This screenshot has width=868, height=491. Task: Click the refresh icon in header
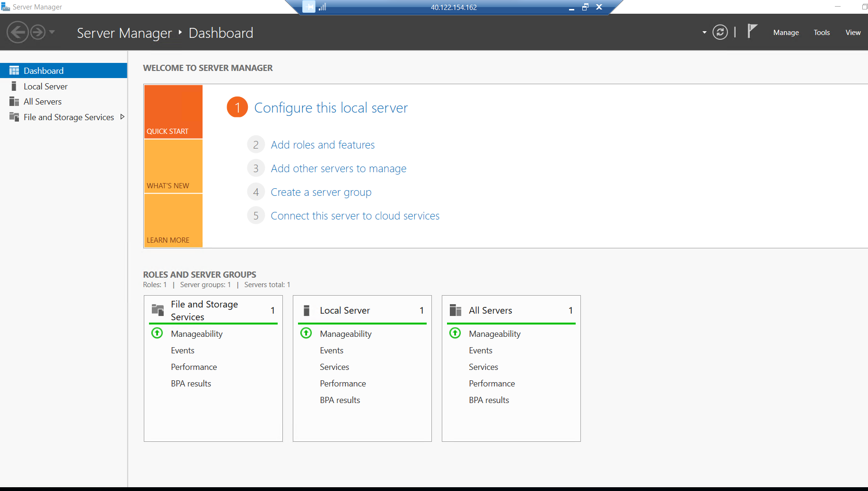(720, 32)
